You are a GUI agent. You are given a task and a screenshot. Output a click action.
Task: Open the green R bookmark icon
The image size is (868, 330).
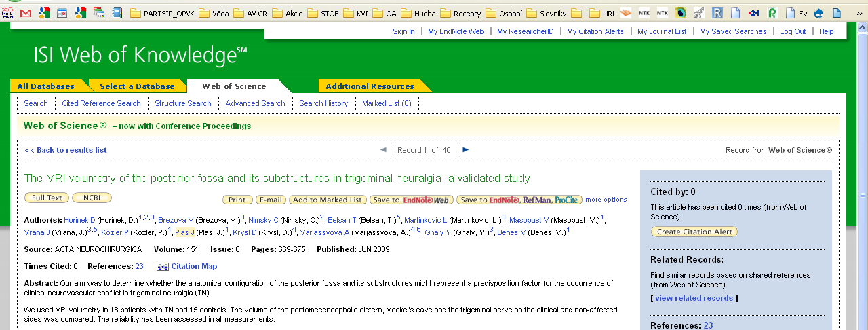pyautogui.click(x=772, y=12)
